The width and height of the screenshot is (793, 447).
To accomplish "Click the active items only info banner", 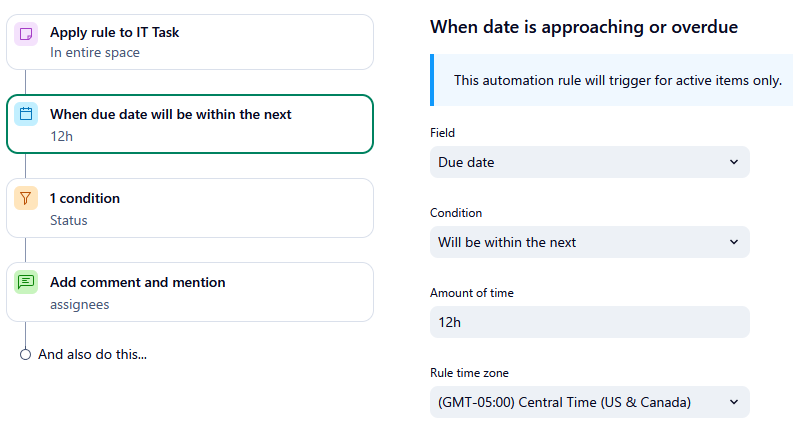I will pyautogui.click(x=617, y=80).
